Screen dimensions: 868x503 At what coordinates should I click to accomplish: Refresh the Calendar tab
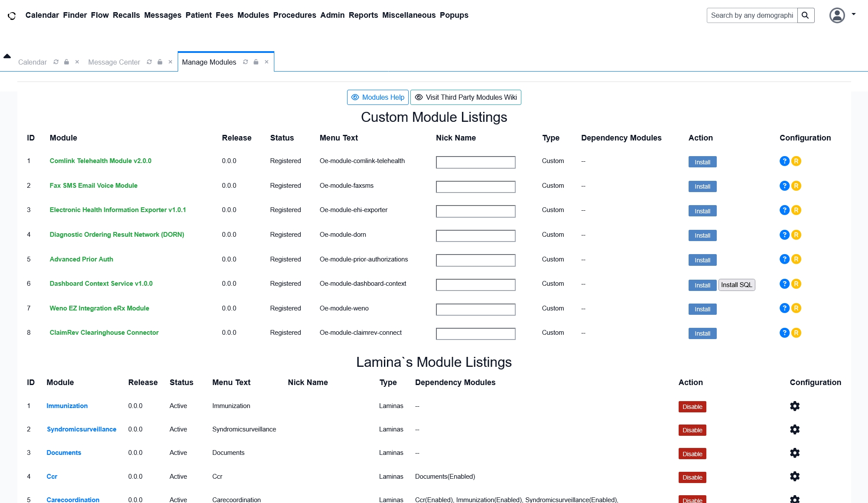click(56, 62)
